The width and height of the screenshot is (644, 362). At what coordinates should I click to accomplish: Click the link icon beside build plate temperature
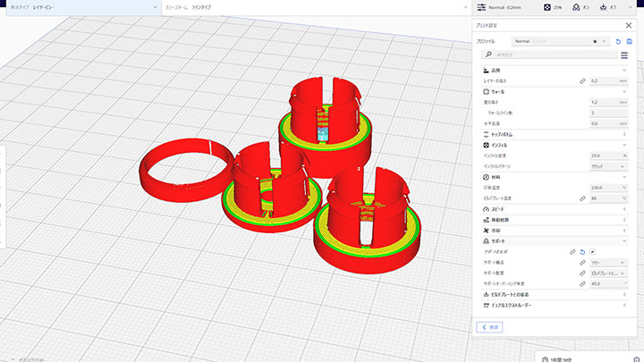[x=582, y=198]
